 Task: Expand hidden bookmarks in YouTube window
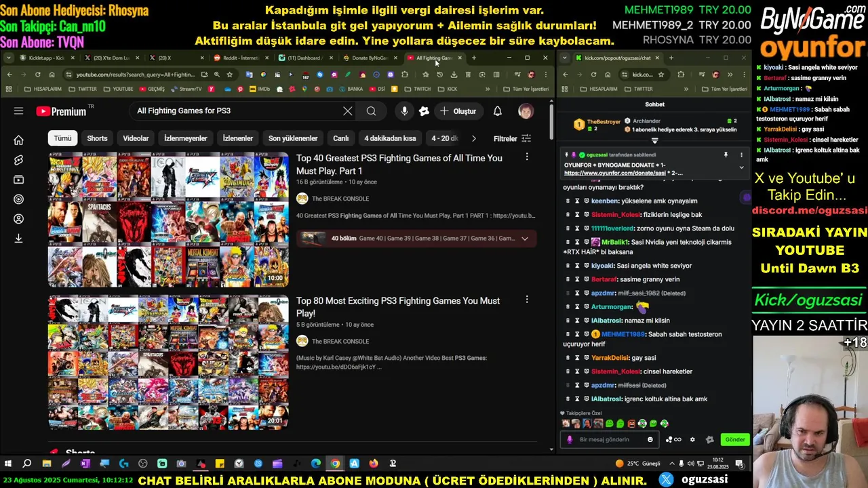(487, 89)
